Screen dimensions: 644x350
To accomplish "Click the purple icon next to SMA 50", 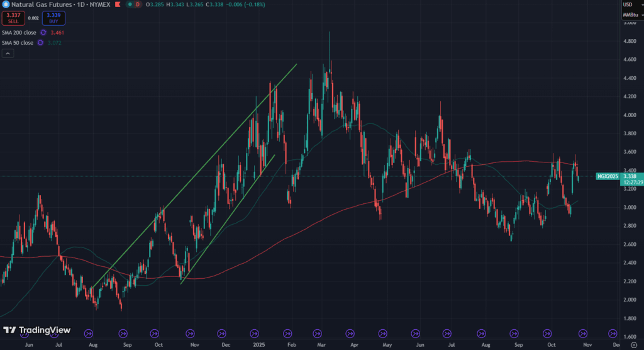I will [40, 43].
